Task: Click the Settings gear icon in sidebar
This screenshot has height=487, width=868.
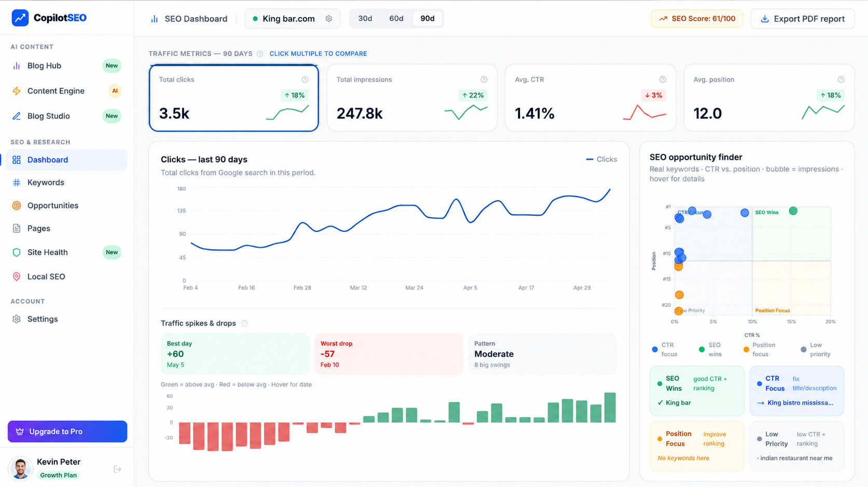Action: click(17, 319)
